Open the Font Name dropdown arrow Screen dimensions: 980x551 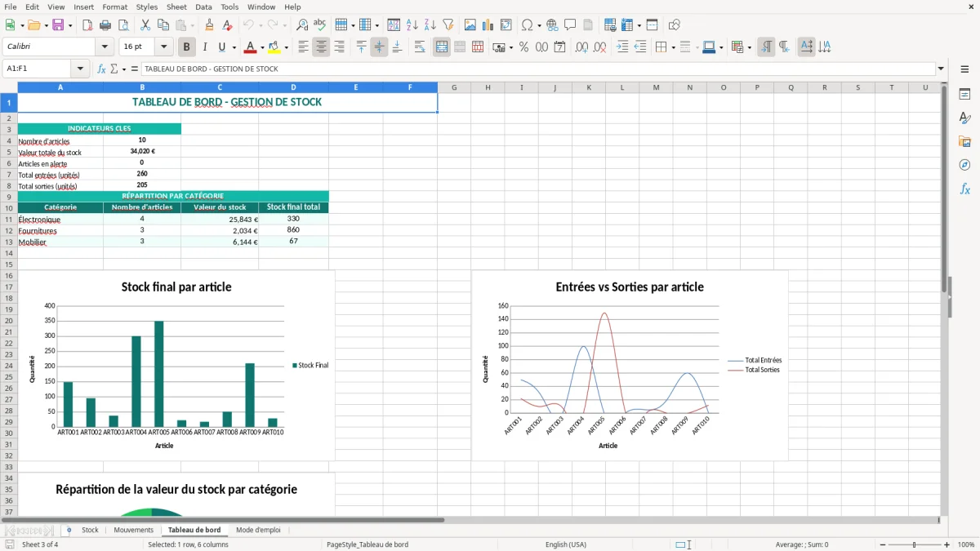coord(105,47)
